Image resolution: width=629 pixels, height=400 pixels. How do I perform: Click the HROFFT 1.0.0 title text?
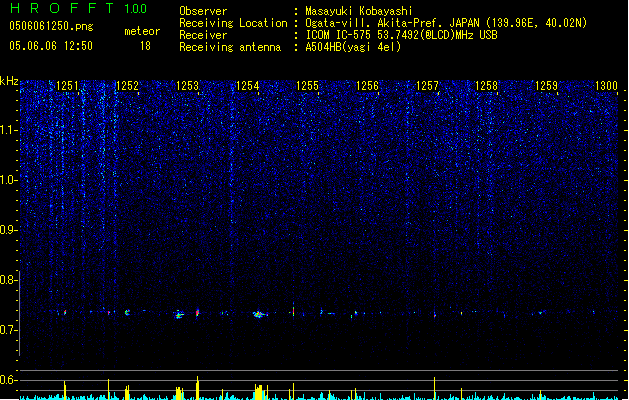[78, 8]
